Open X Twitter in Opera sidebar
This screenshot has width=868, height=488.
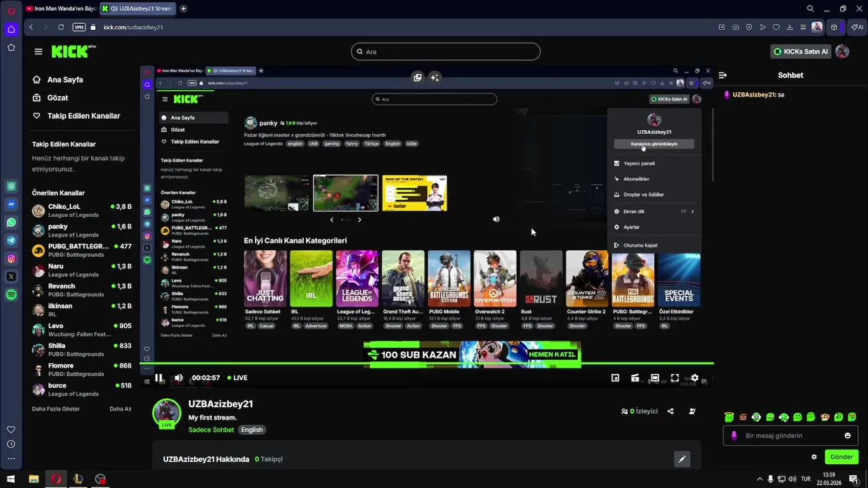tap(11, 277)
